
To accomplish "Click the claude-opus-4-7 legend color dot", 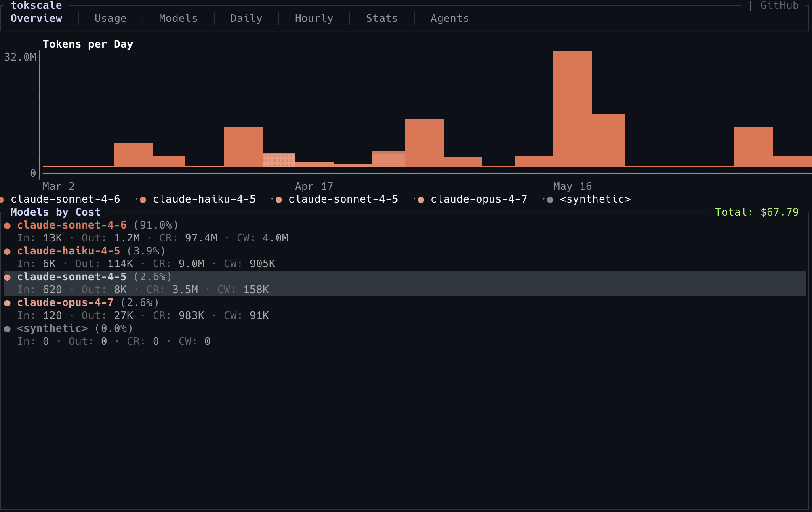I will click(421, 200).
